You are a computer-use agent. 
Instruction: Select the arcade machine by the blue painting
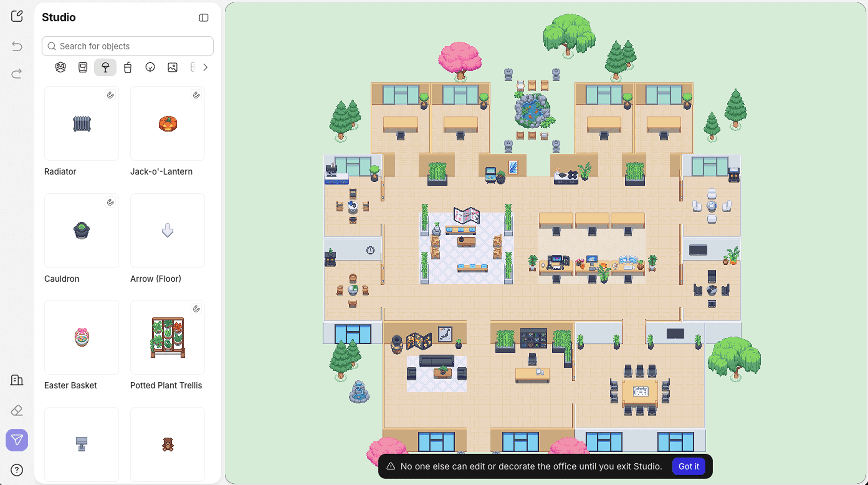490,175
